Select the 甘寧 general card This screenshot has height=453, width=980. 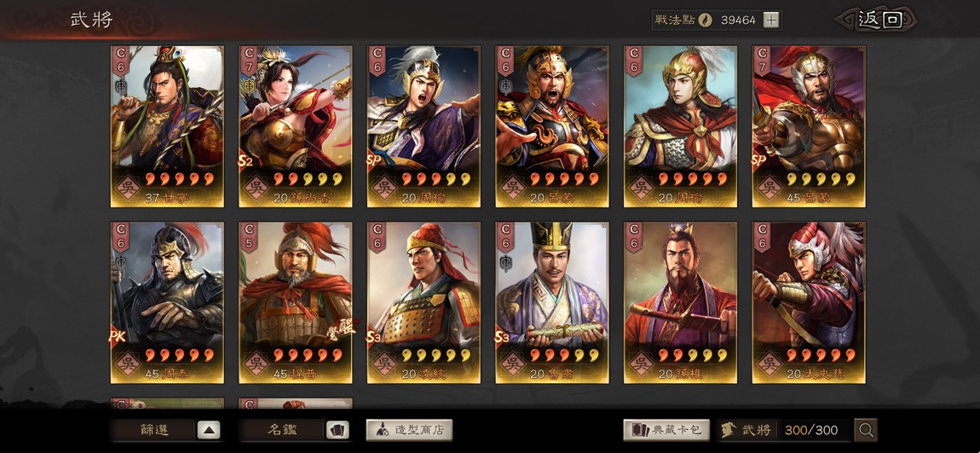click(x=167, y=125)
